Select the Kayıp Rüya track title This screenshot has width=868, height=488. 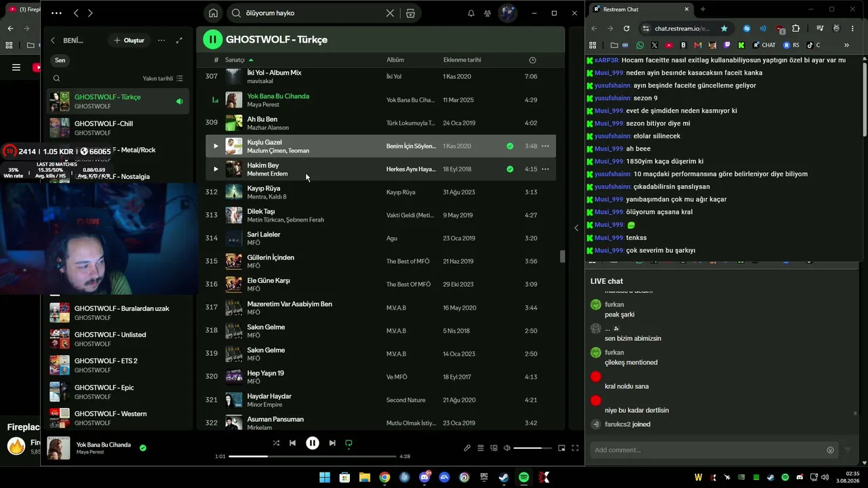264,188
